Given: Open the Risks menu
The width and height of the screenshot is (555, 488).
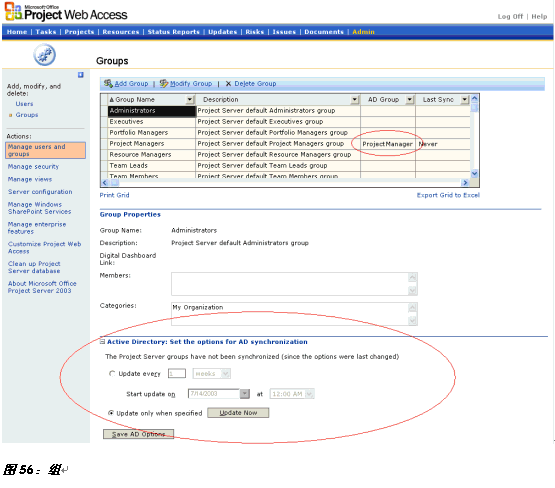Looking at the screenshot, I should click(x=255, y=32).
